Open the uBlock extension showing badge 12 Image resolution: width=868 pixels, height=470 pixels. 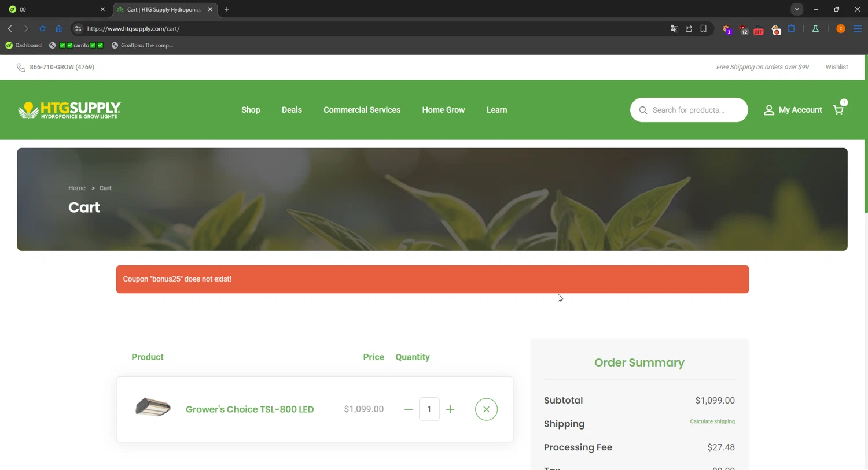[x=744, y=29]
